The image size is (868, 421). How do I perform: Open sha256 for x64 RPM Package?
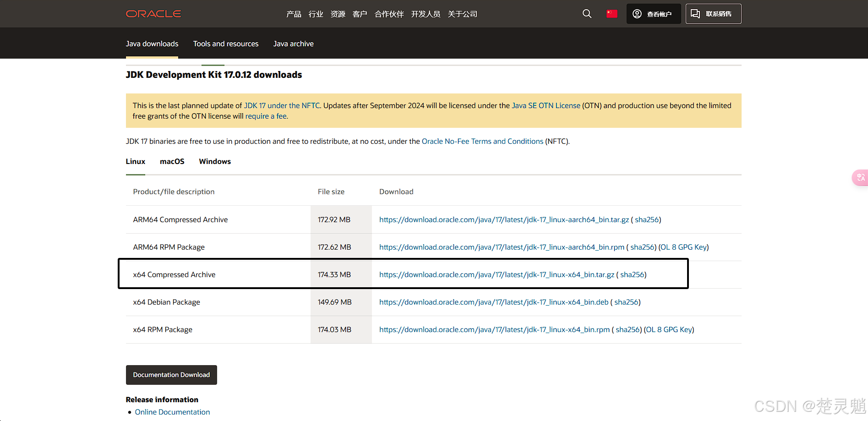pyautogui.click(x=627, y=329)
